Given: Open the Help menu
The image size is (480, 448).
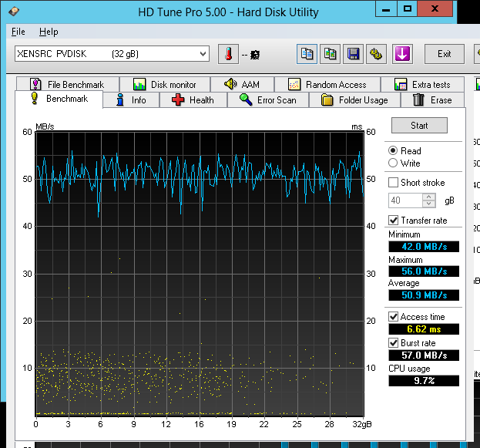Looking at the screenshot, I should tap(49, 32).
